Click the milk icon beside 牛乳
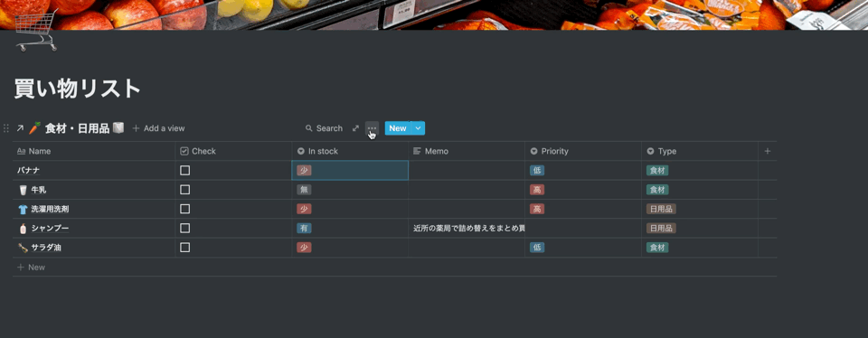Image resolution: width=868 pixels, height=338 pixels. [x=23, y=190]
